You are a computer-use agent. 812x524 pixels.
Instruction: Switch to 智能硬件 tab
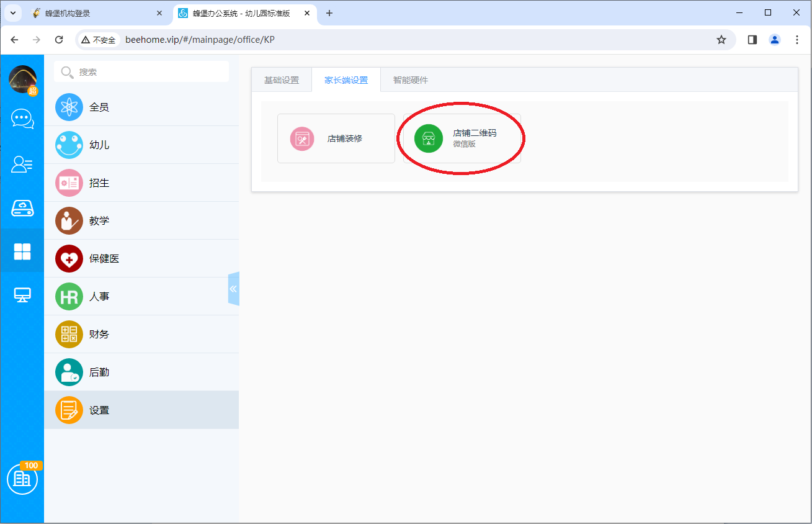click(x=411, y=80)
